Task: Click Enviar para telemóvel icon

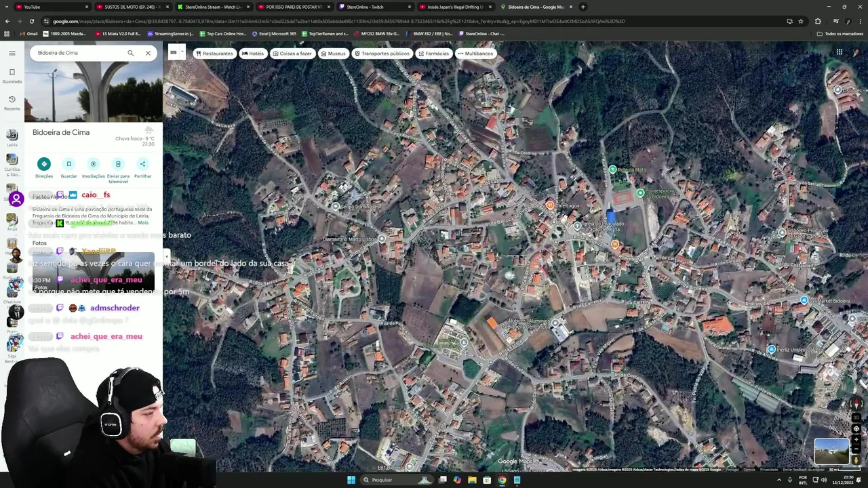Action: (x=118, y=164)
